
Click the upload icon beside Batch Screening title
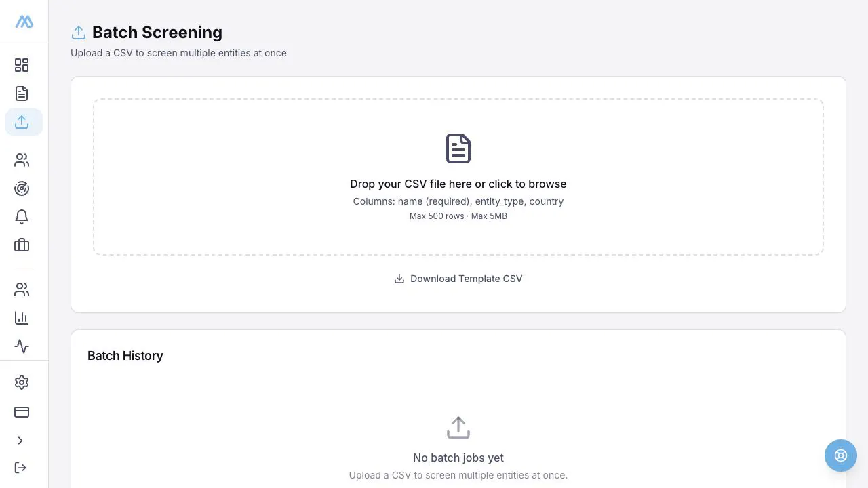(x=79, y=33)
